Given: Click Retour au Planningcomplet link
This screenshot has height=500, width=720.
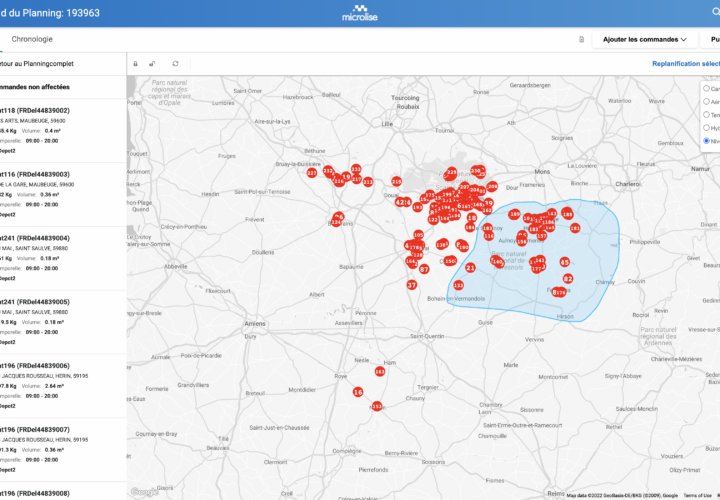Looking at the screenshot, I should coord(37,64).
